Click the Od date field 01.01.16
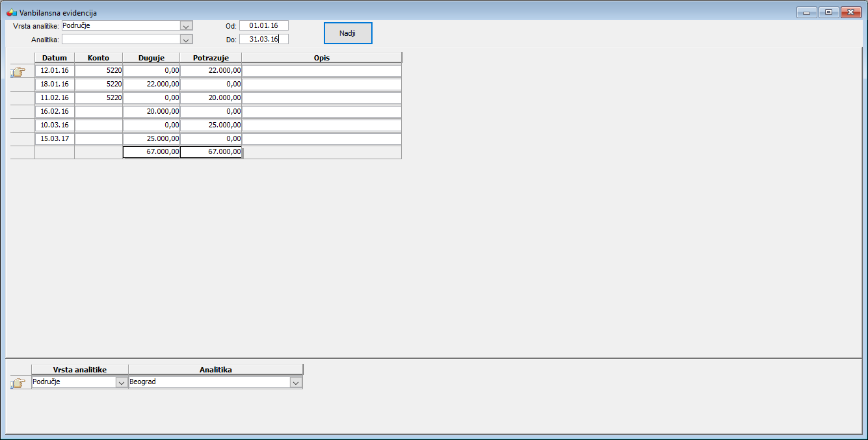 (263, 25)
